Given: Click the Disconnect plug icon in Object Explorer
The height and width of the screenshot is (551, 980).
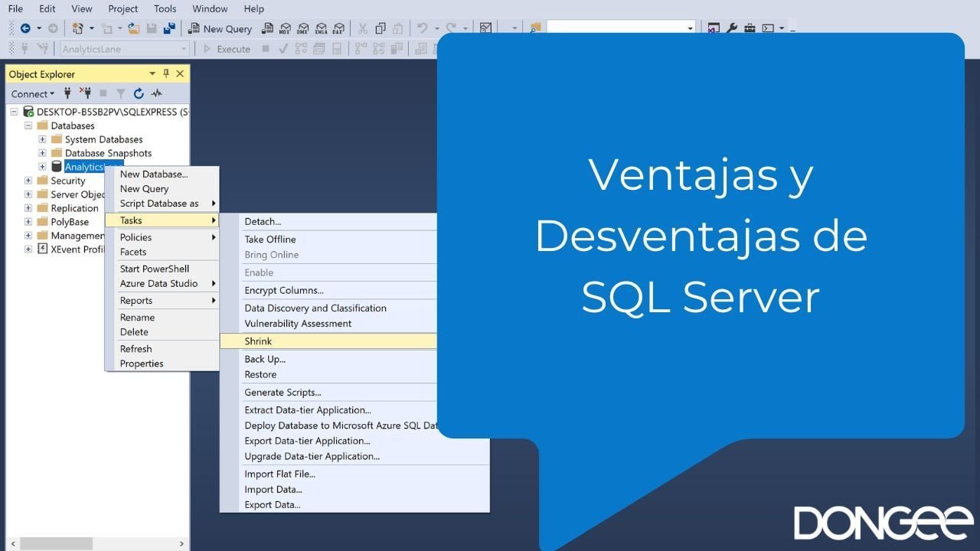Looking at the screenshot, I should tap(85, 93).
